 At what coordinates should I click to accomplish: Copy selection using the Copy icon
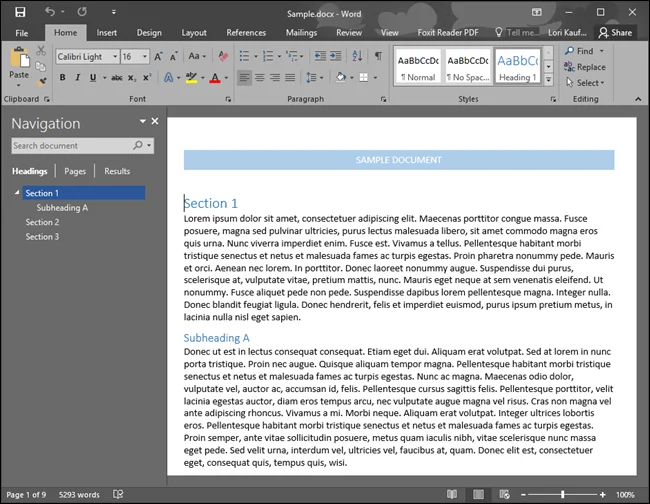click(41, 66)
